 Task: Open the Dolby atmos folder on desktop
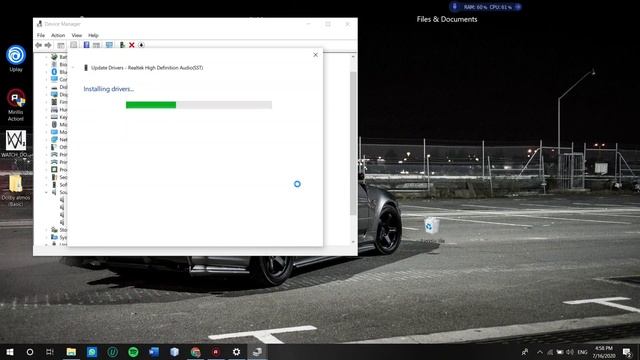pos(16,190)
